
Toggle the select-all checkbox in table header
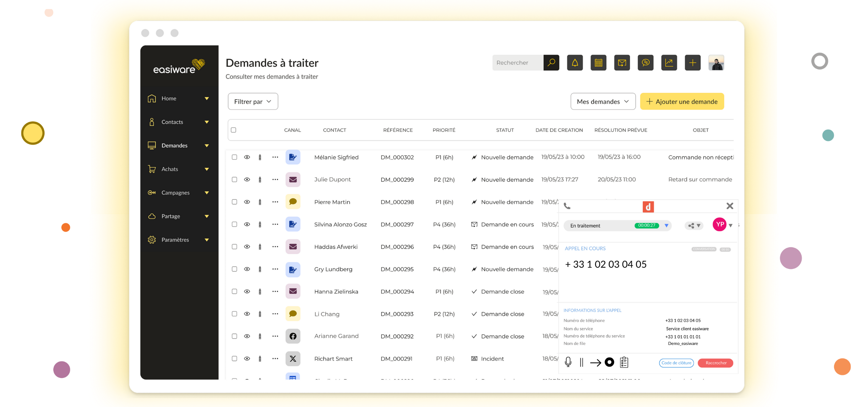pos(233,130)
